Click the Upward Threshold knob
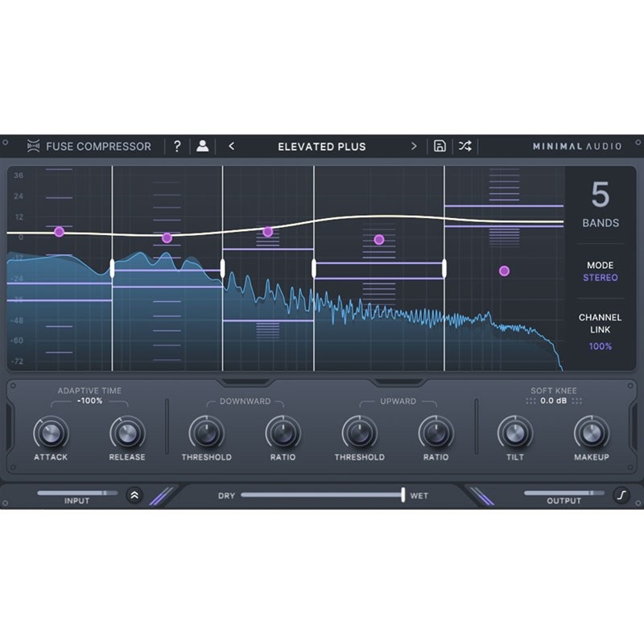644x644 pixels. pyautogui.click(x=359, y=433)
